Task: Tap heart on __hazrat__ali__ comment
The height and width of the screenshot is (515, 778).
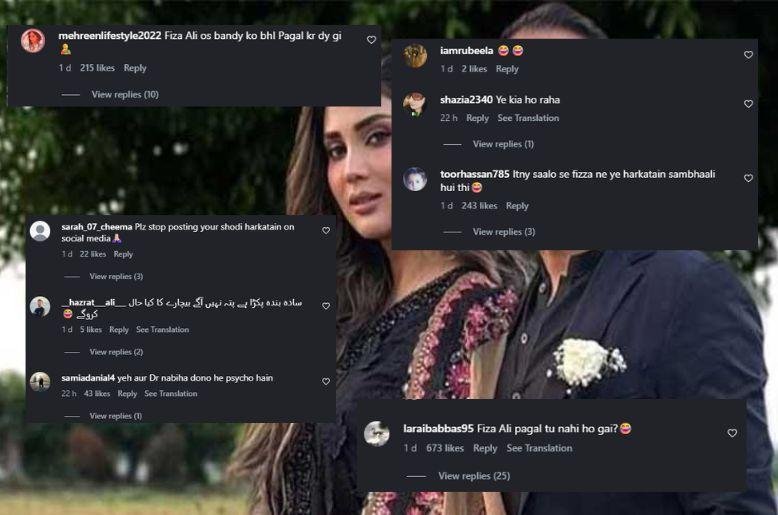Action: [326, 307]
